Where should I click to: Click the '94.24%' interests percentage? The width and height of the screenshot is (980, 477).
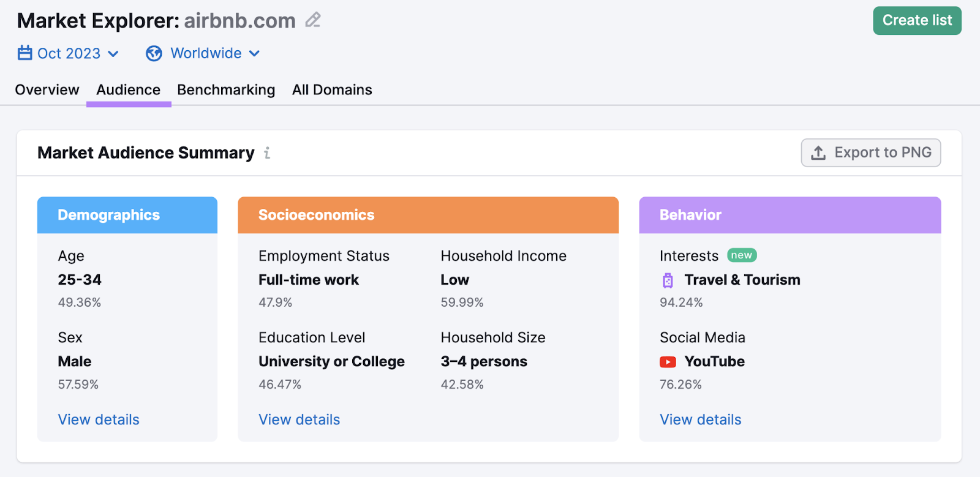point(681,302)
